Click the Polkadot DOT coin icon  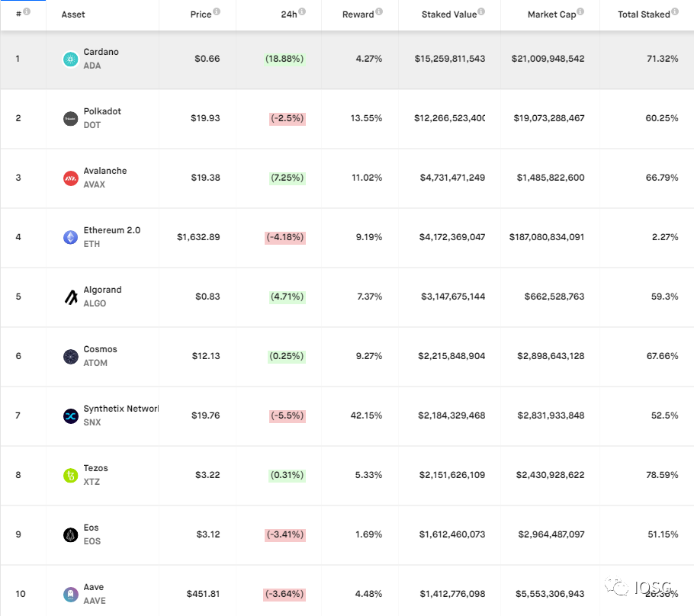coord(70,119)
